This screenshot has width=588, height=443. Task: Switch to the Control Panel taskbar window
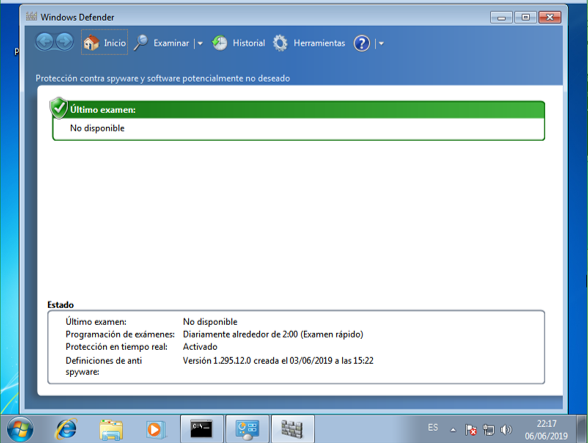click(x=247, y=429)
